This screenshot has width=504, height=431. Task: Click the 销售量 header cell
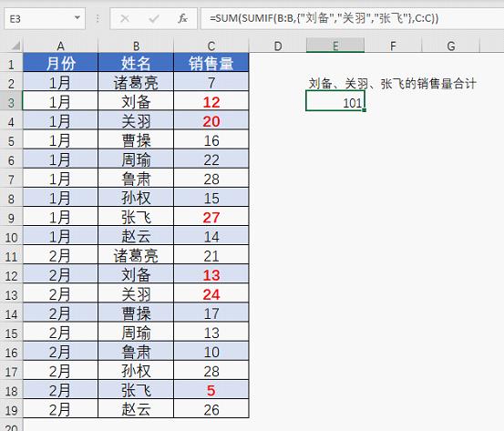[211, 62]
